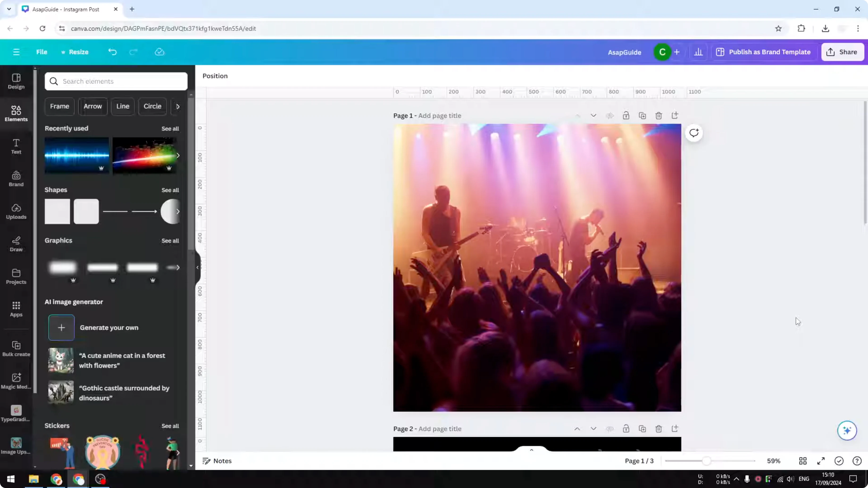
Task: Open the Position panel
Action: point(215,76)
